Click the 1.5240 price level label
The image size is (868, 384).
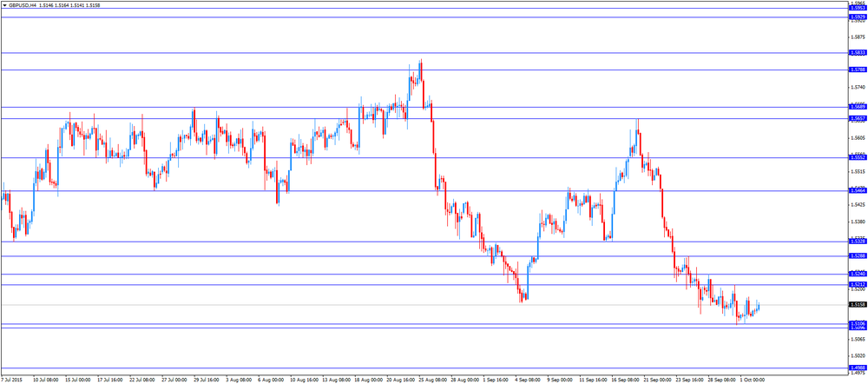click(x=858, y=274)
